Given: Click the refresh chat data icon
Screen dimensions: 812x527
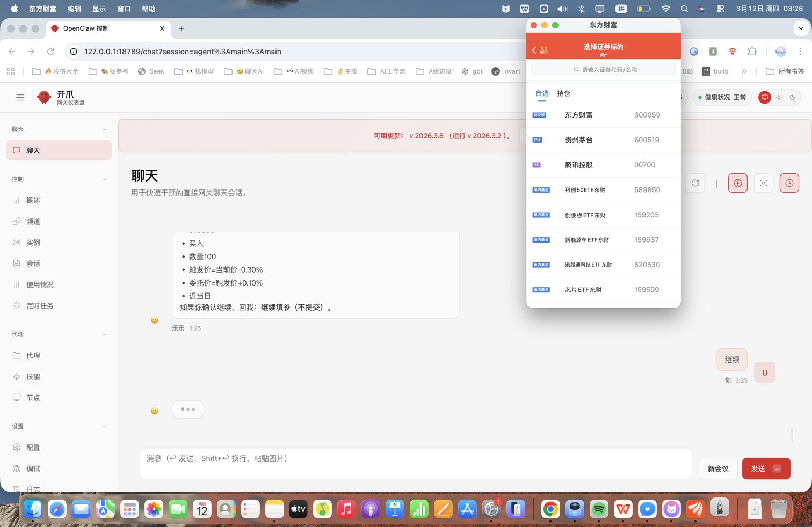Looking at the screenshot, I should [695, 183].
